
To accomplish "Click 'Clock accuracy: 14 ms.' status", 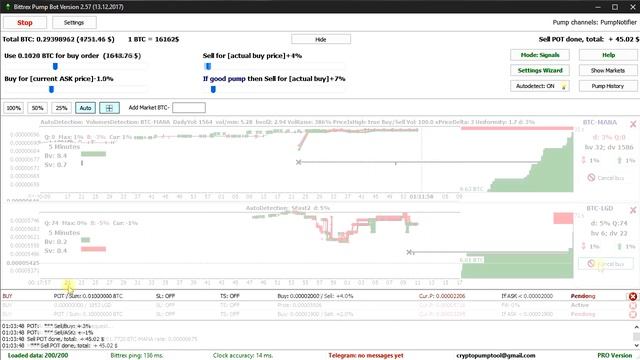I will pos(242,356).
